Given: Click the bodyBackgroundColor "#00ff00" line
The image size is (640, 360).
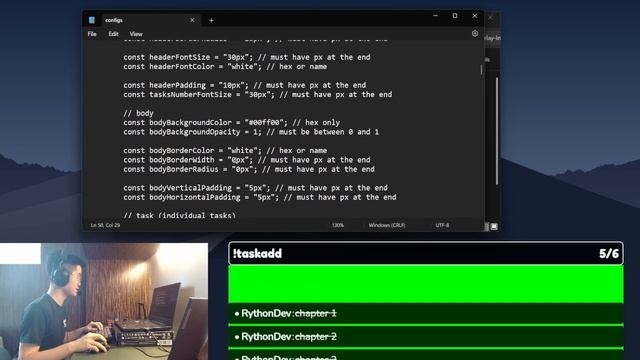Looking at the screenshot, I should (231, 122).
